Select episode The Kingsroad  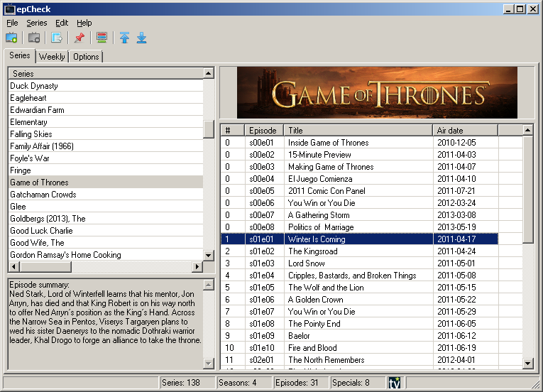point(359,251)
